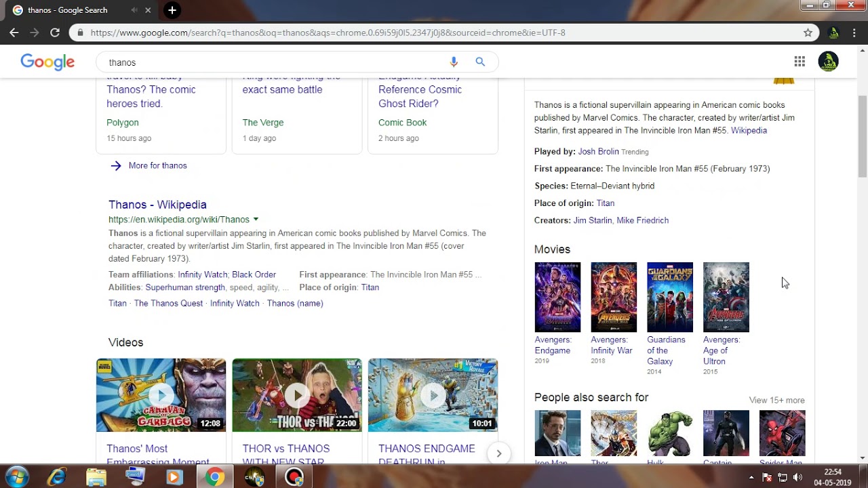Click the Chrome profile icon in toolbar

pos(833,33)
